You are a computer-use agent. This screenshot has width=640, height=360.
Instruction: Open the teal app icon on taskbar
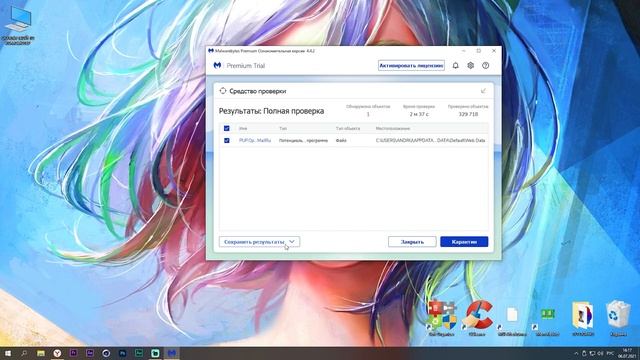[155, 353]
